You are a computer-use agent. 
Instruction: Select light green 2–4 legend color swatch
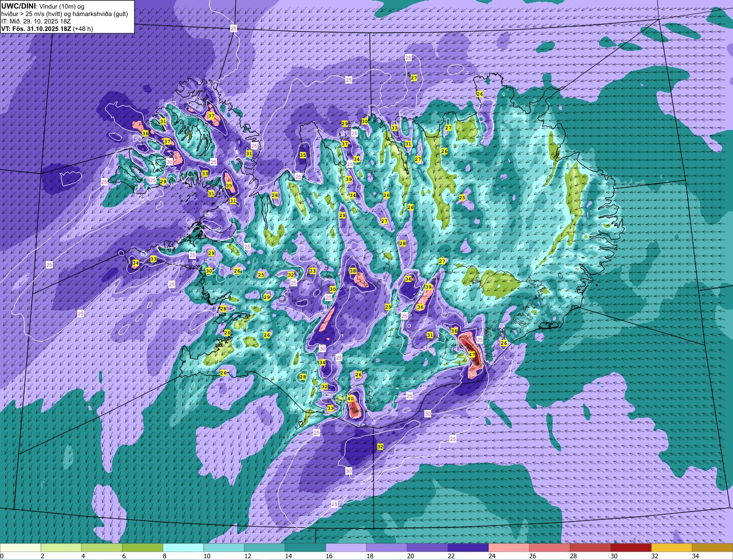coord(61,547)
